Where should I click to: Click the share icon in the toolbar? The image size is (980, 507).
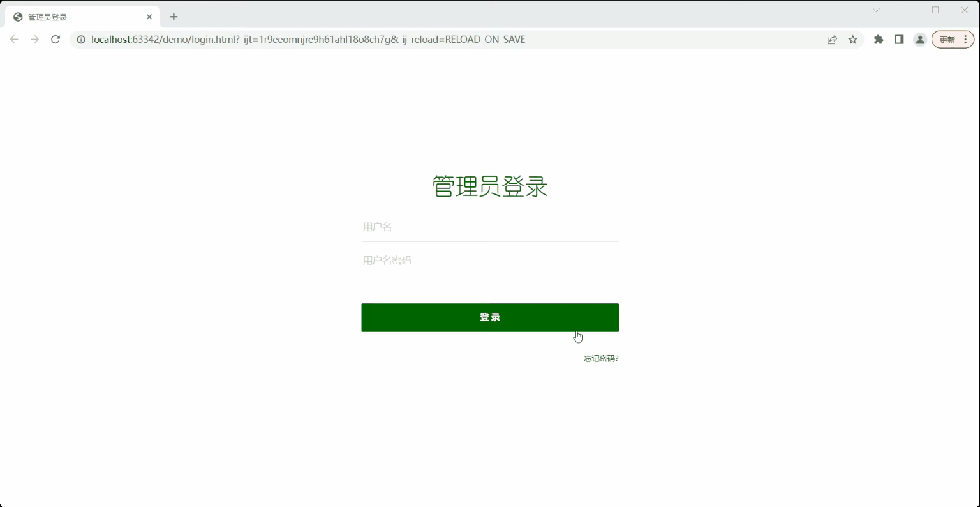click(832, 39)
